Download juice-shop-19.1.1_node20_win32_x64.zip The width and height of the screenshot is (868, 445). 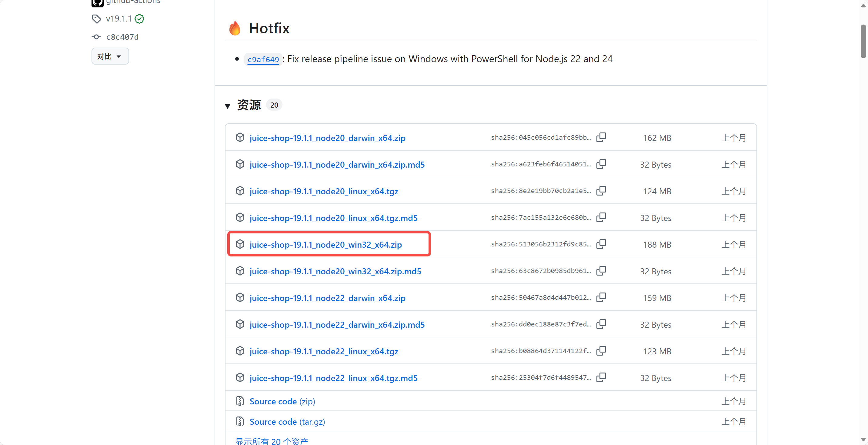325,245
